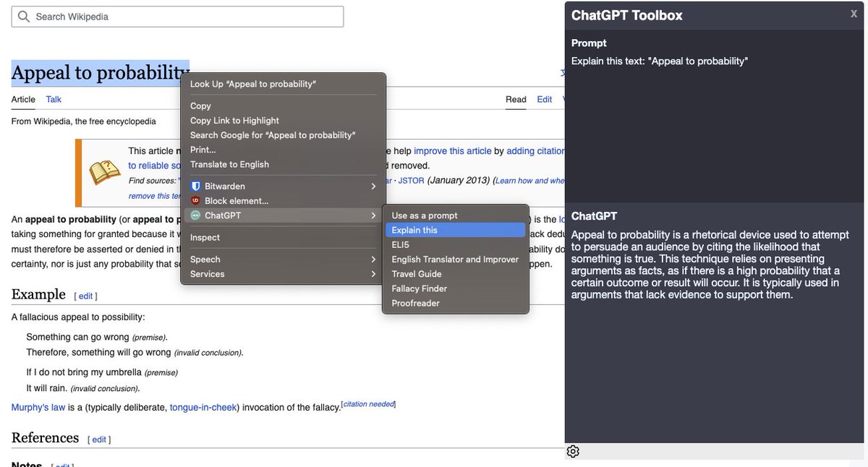868x467 pixels.
Task: Click the uBlock Block element icon
Action: pyautogui.click(x=195, y=201)
